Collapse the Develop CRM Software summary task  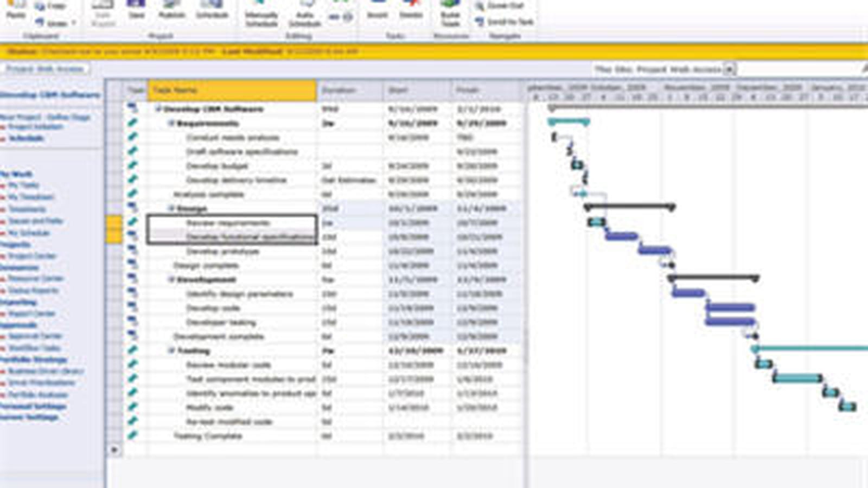[x=158, y=109]
